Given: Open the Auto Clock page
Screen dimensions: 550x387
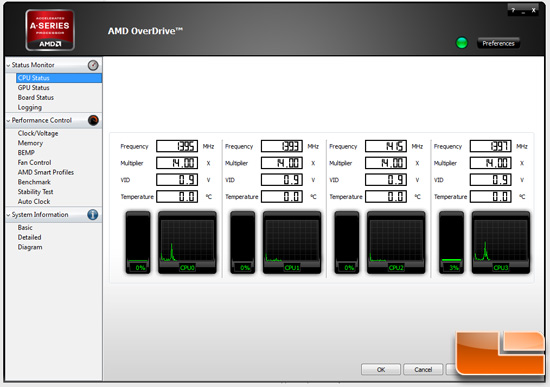Looking at the screenshot, I should tap(34, 202).
